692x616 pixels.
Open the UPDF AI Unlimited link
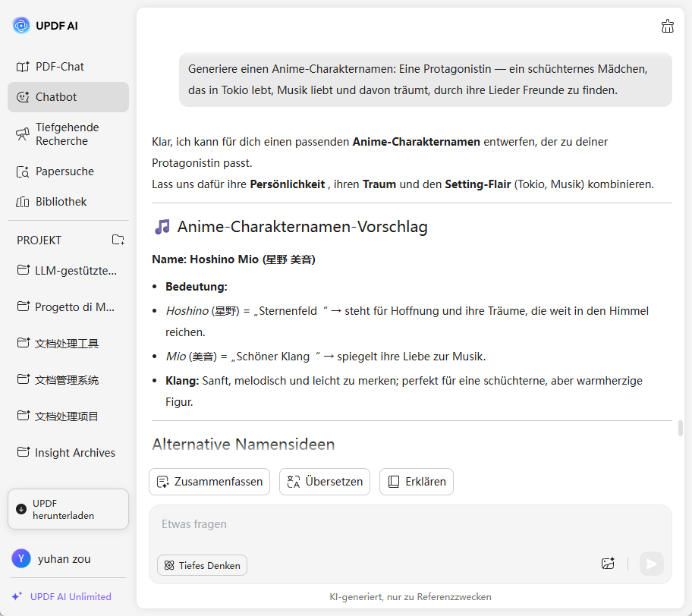pos(71,596)
